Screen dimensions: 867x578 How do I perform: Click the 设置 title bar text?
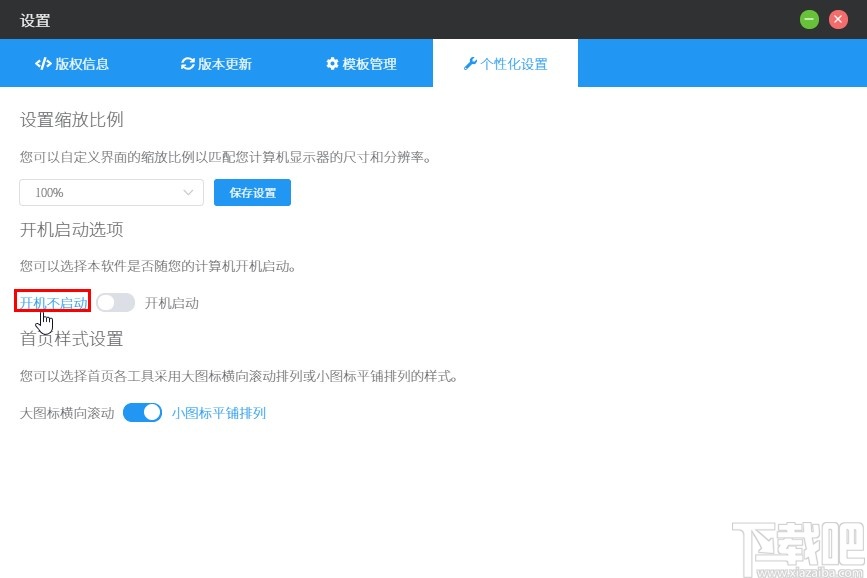tap(35, 19)
